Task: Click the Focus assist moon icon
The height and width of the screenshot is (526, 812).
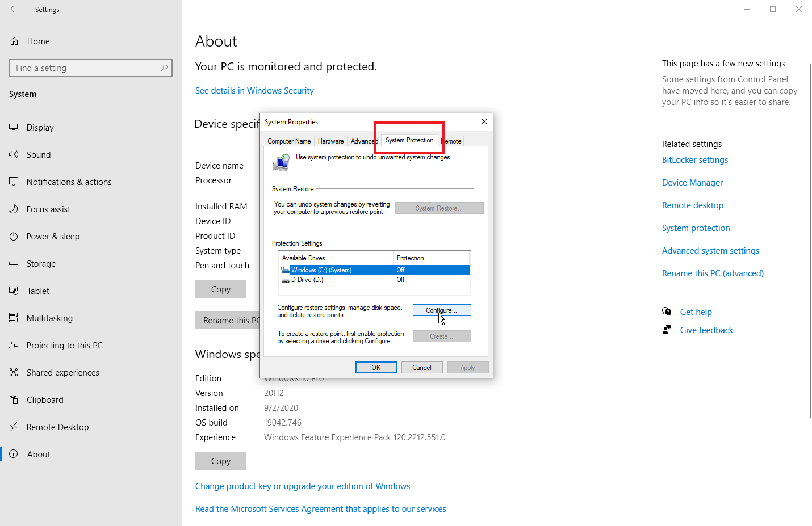Action: pyautogui.click(x=14, y=209)
